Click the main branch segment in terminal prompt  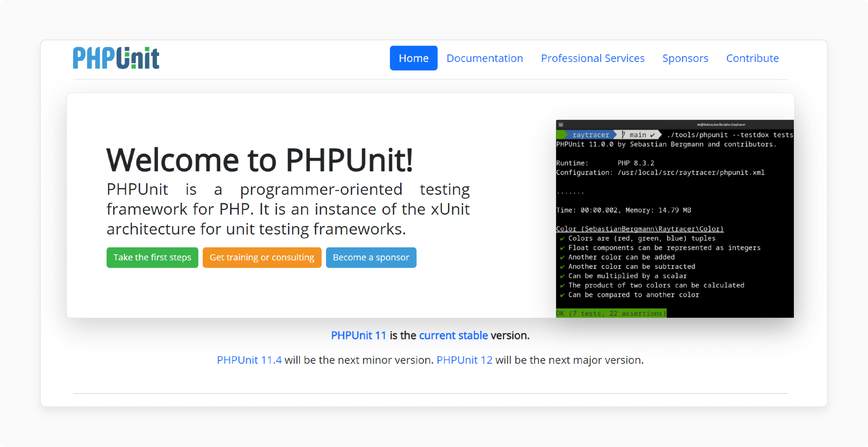coord(638,135)
